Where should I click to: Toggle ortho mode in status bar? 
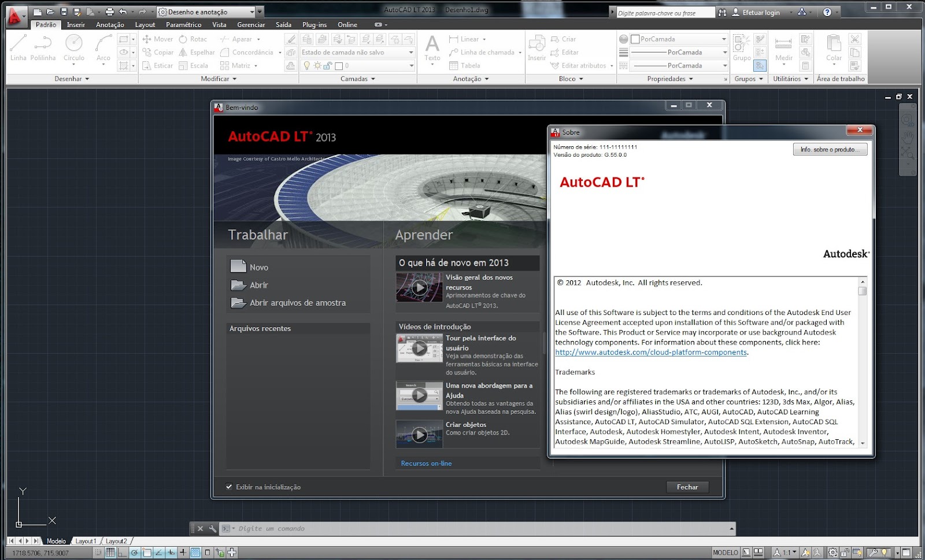pyautogui.click(x=122, y=552)
